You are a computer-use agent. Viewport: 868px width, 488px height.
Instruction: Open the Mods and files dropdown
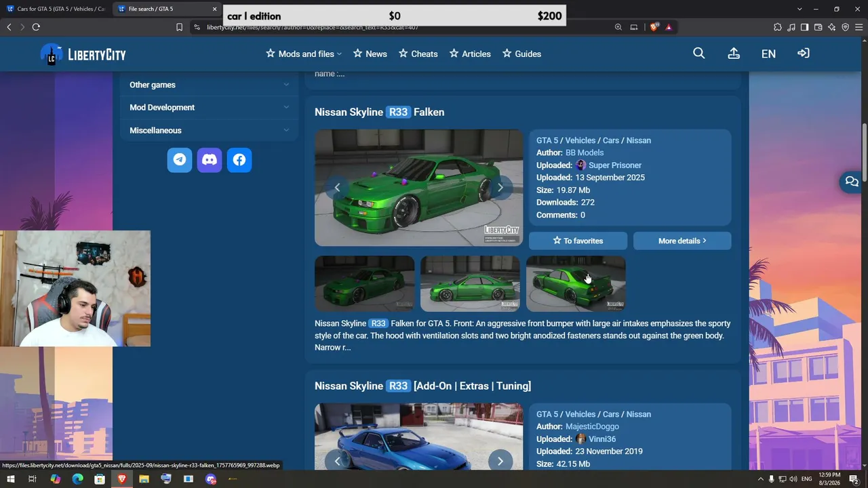click(304, 54)
